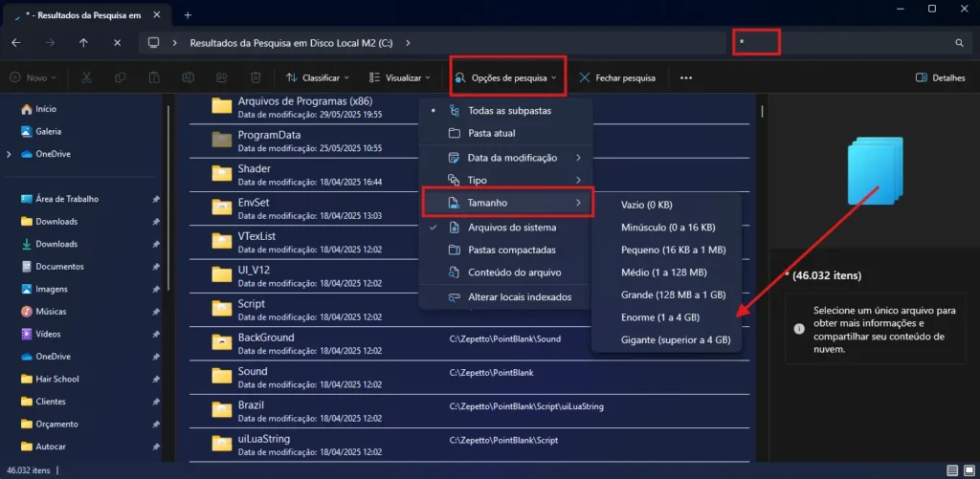Go back with the left arrow
980x479 pixels.
click(x=16, y=43)
